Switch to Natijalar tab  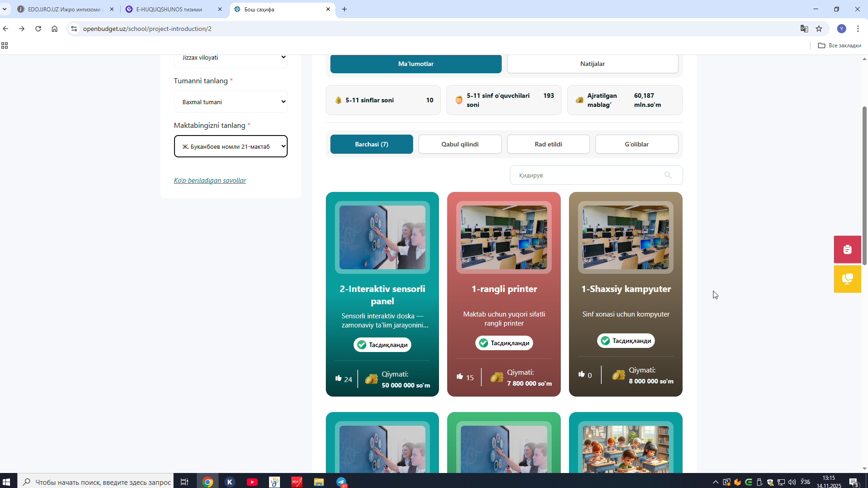pyautogui.click(x=593, y=64)
